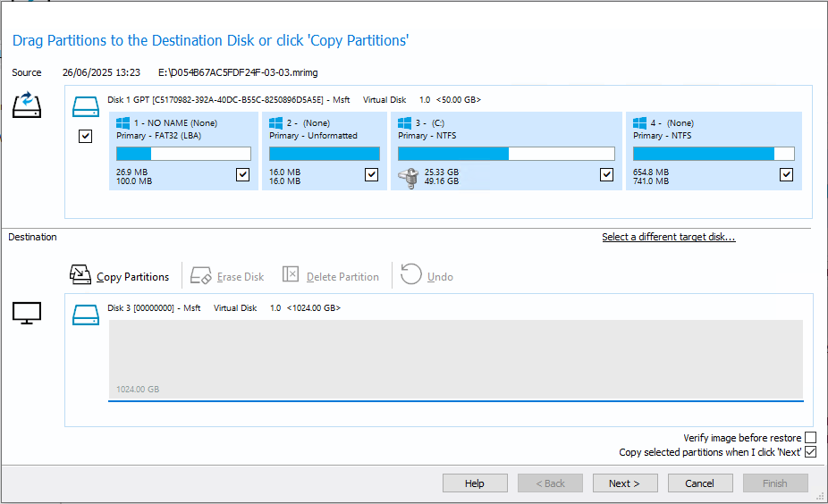
Task: Uncheck the 16.0 MB Unformatted partition checkbox
Action: pos(371,174)
